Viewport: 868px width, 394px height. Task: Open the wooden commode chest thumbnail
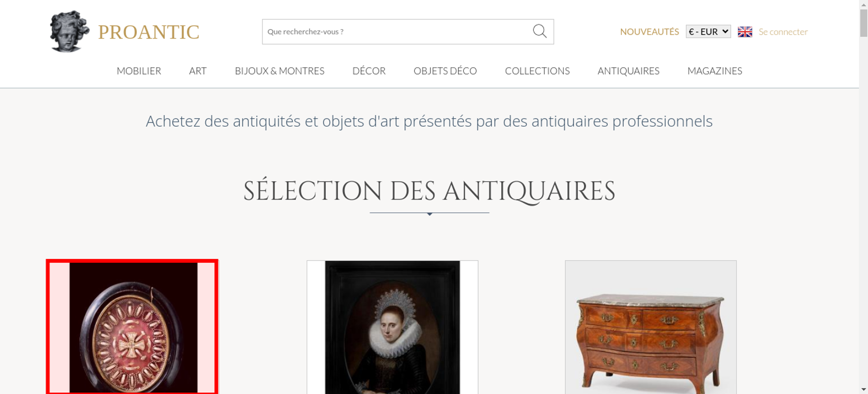coord(651,327)
